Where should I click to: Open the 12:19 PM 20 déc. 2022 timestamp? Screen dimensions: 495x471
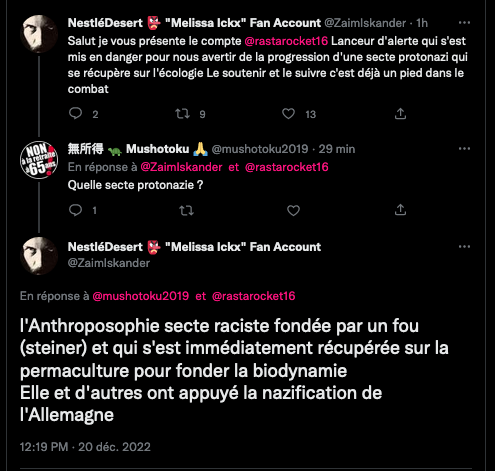[x=85, y=447]
